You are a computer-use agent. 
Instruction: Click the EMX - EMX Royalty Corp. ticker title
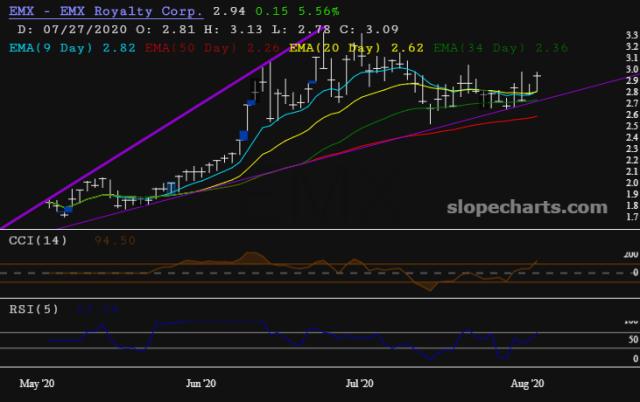coord(101,11)
